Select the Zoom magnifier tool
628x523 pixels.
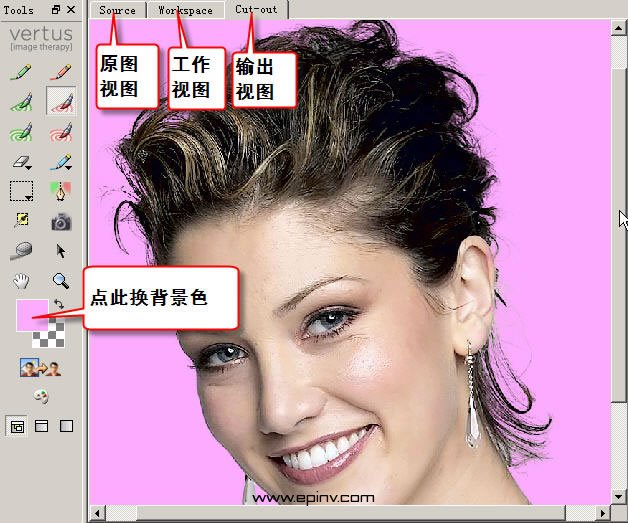(61, 280)
